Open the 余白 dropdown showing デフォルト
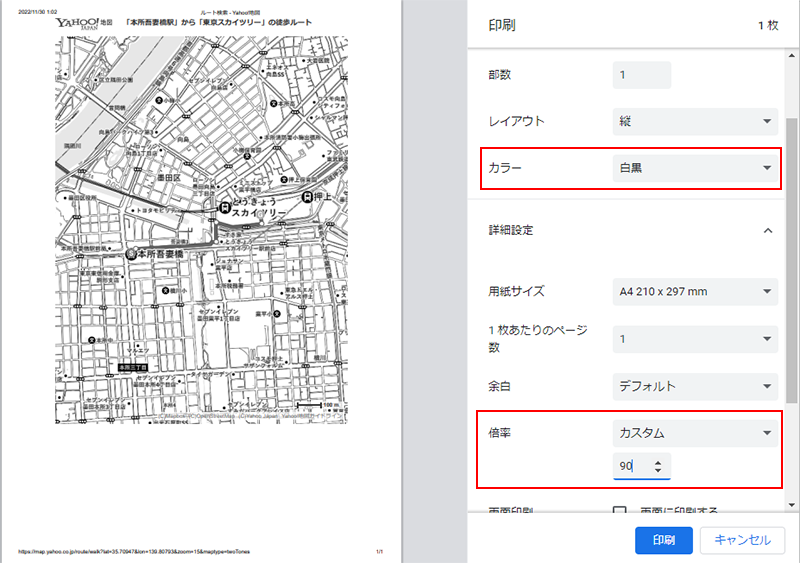The width and height of the screenshot is (800, 563). tap(695, 385)
